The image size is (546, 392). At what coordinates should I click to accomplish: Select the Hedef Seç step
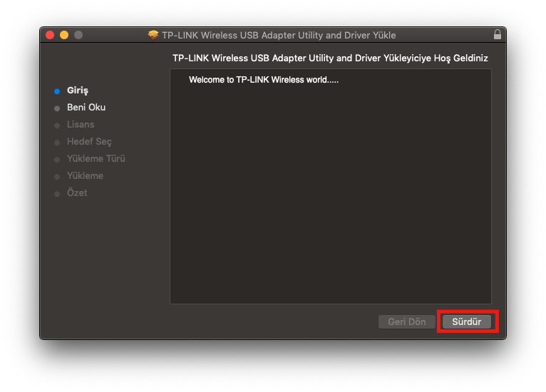click(89, 142)
